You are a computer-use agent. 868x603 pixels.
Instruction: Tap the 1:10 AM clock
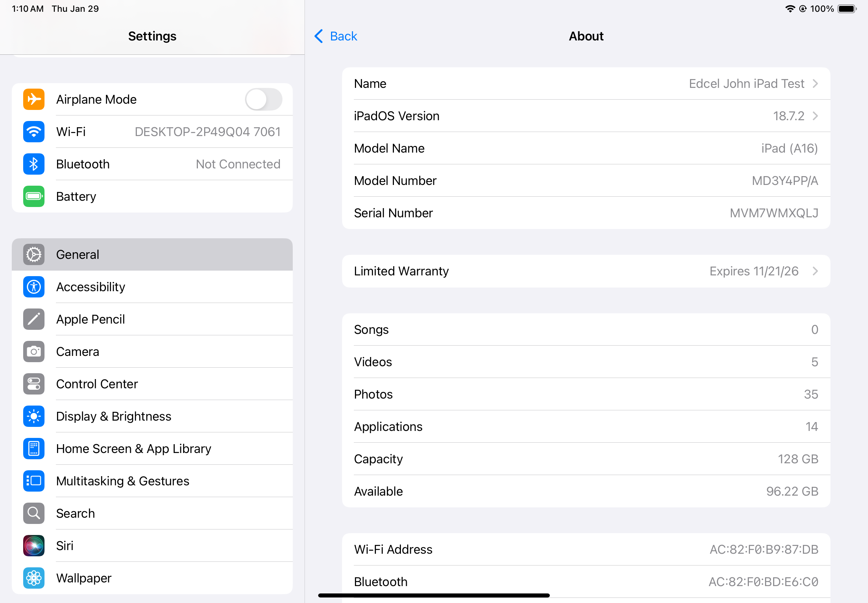[28, 9]
